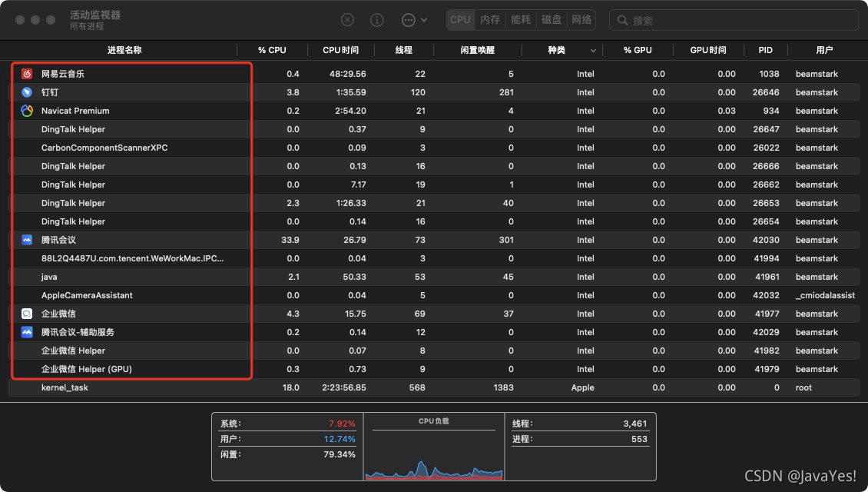868x492 pixels.
Task: Open the process info (i) icon
Action: 377,20
